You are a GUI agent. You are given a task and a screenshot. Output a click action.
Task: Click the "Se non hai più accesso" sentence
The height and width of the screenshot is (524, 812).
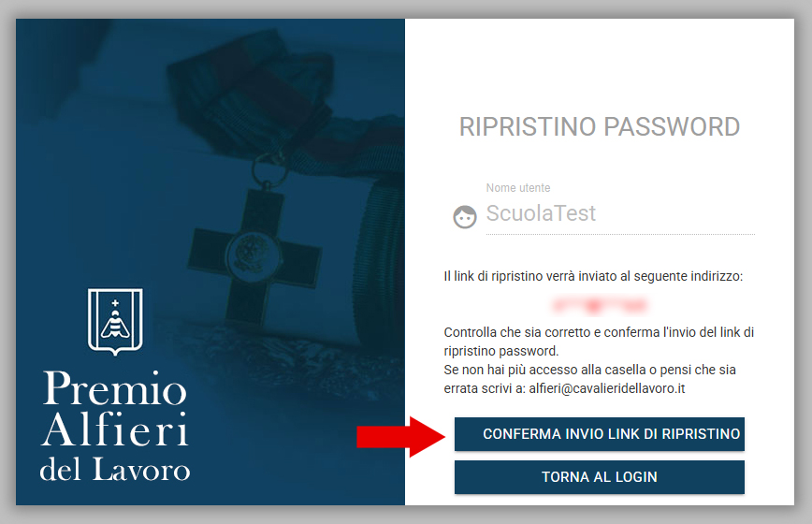pyautogui.click(x=590, y=379)
